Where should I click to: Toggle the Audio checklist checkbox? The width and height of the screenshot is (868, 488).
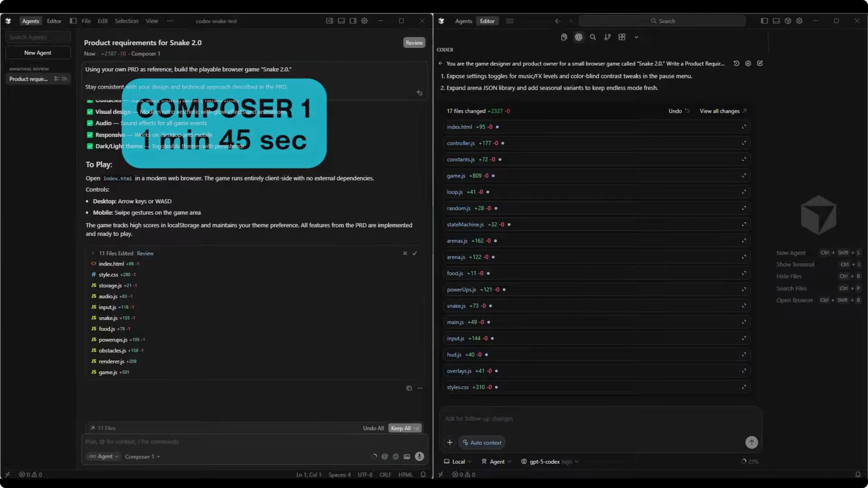coord(90,123)
